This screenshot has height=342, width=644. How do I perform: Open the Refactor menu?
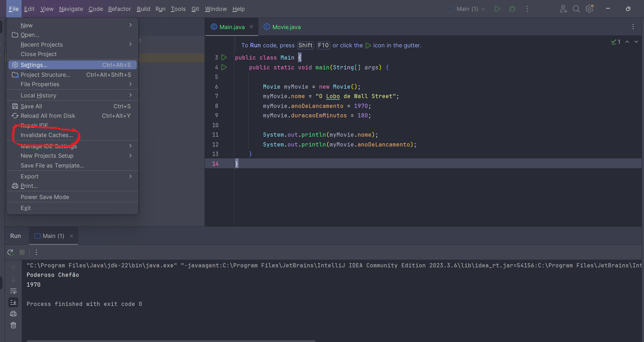pos(119,9)
